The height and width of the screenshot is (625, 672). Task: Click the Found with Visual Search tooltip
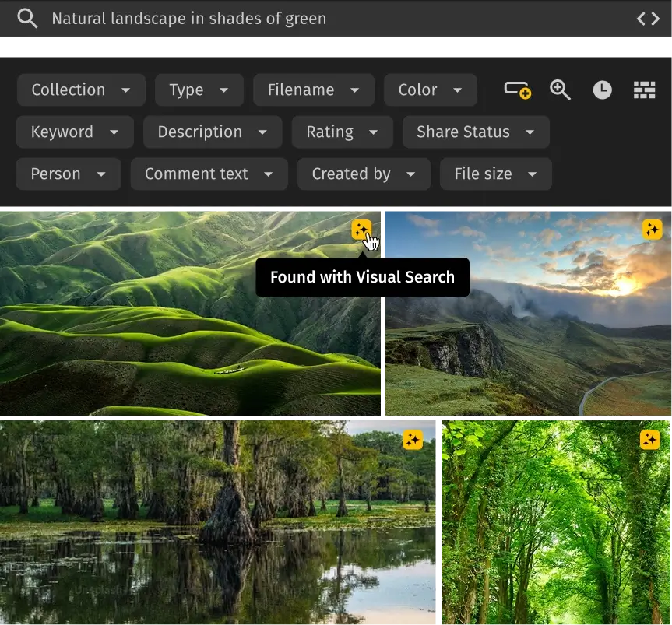(x=362, y=276)
